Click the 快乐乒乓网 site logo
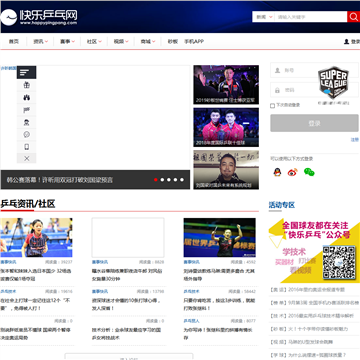Image resolution: width=360 pixels, height=360 pixels. point(39,17)
